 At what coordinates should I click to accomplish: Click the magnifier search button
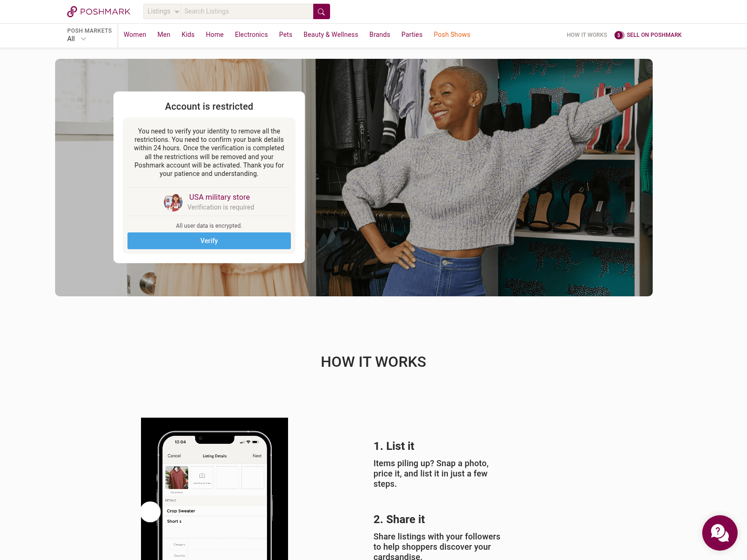pyautogui.click(x=321, y=12)
